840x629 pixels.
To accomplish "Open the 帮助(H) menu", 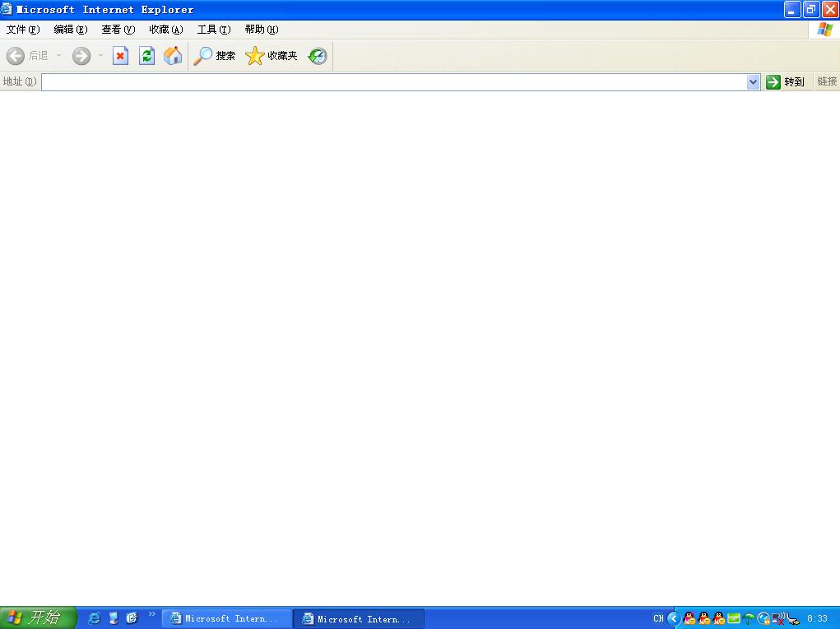I will click(x=262, y=30).
